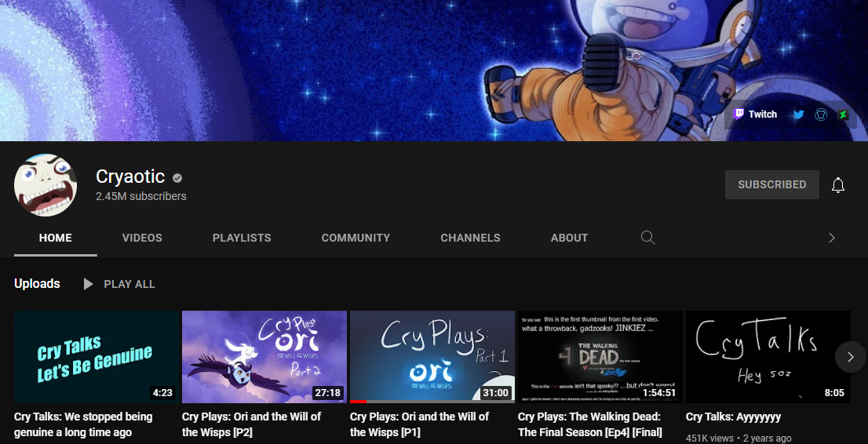Click the 4:23 duration badge
Viewport: 868px width, 444px height.
[162, 393]
